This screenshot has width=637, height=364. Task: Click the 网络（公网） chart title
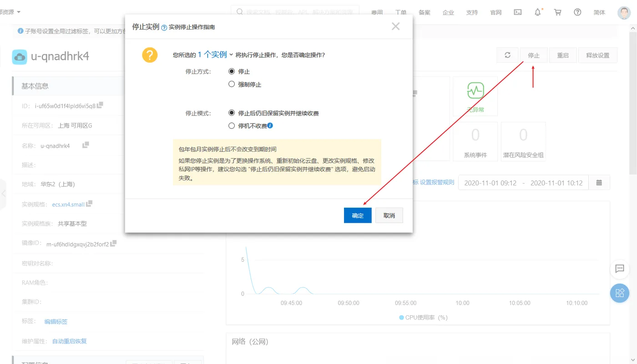(250, 341)
